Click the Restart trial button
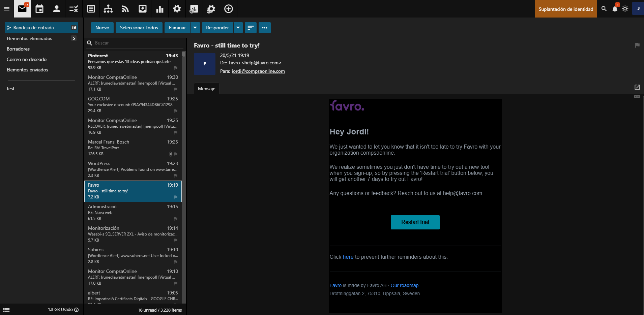 click(415, 222)
